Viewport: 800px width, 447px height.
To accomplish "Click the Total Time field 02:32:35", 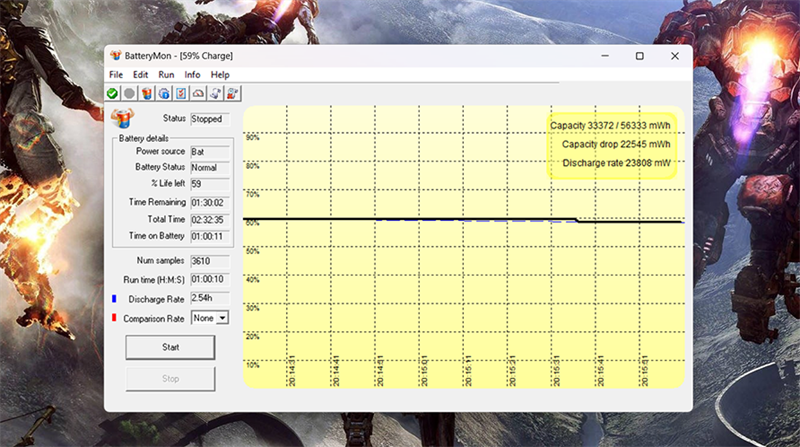I will (210, 219).
